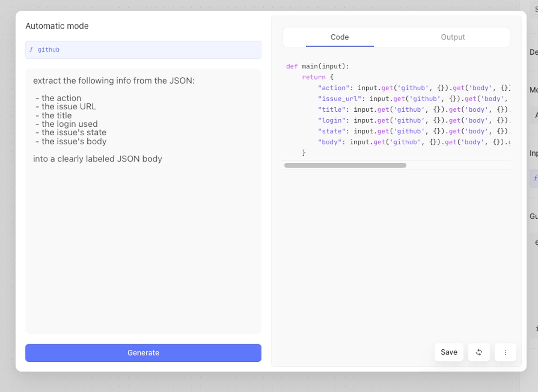Click the 'Automatic mode' heading
The image size is (538, 392).
[57, 26]
